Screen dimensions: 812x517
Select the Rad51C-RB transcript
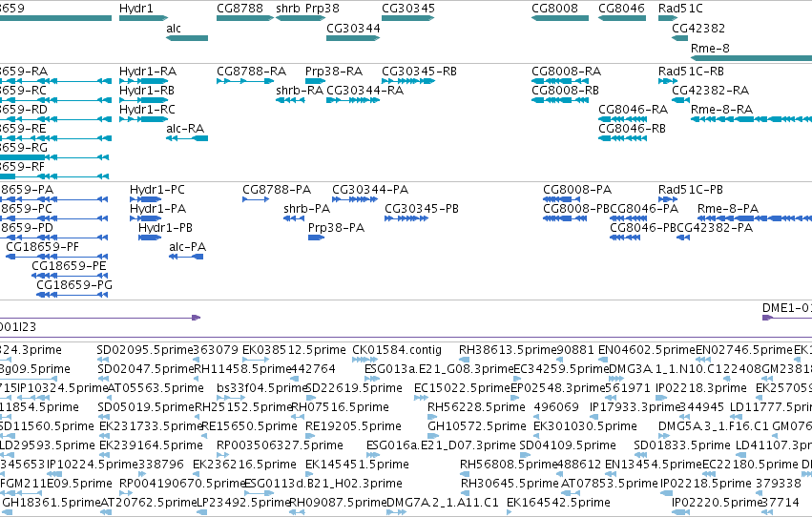tap(691, 72)
